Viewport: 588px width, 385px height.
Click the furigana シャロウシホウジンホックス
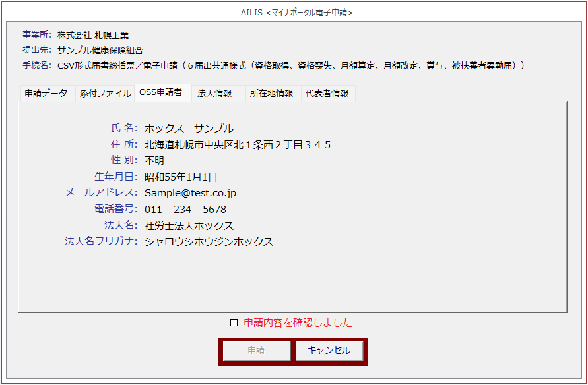point(209,242)
